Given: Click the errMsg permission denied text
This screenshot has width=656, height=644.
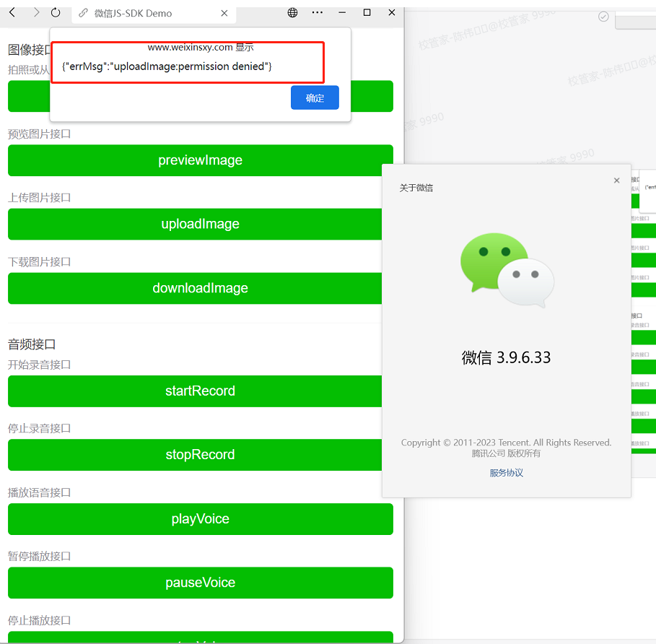Looking at the screenshot, I should pyautogui.click(x=167, y=66).
